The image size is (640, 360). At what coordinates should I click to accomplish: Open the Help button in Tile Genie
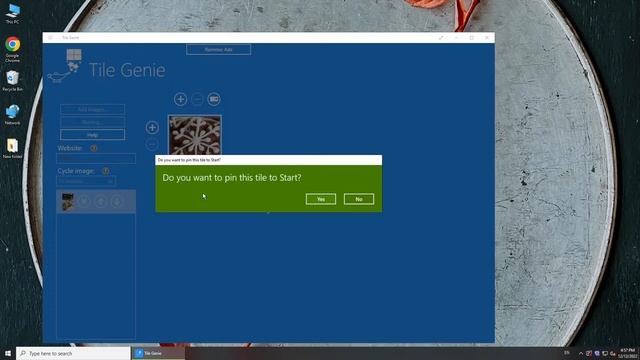(x=92, y=135)
